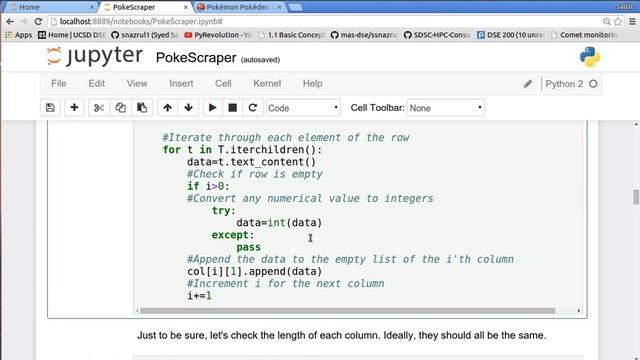Screen dimensions: 640x360
Task: Click the Python 2 kernel name label
Action: coord(564,84)
